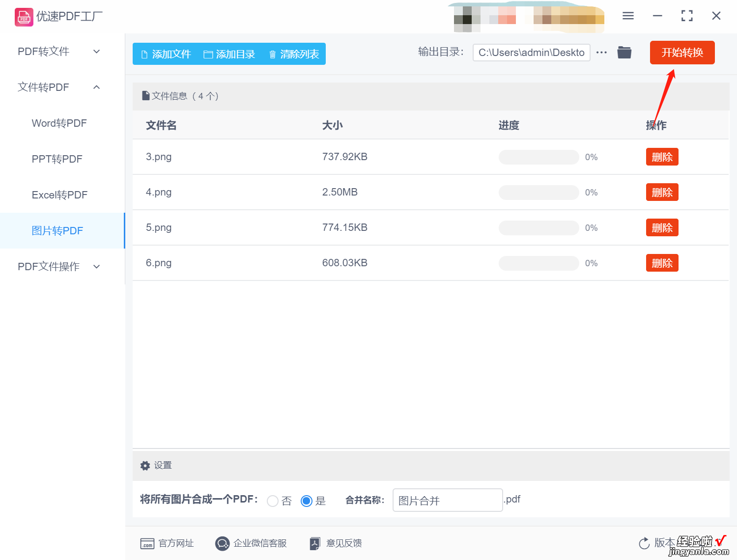Open the 官方网址 link
The height and width of the screenshot is (560, 737).
click(x=176, y=543)
